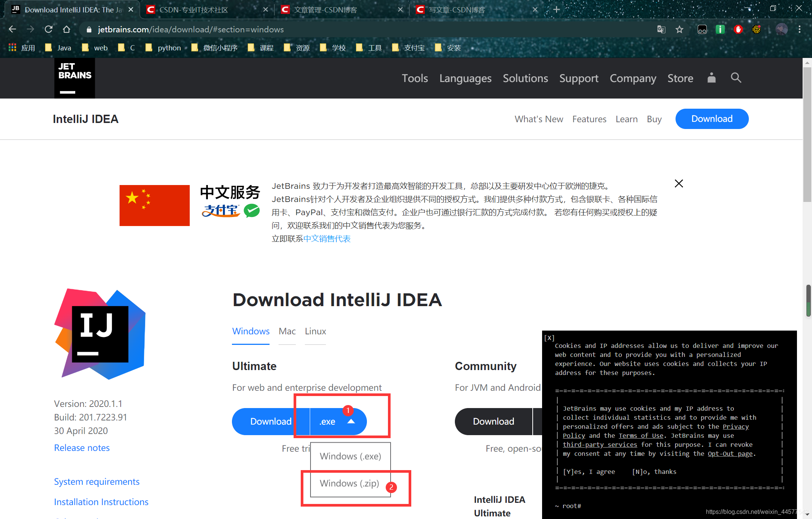Open the .exe format dropdown arrow

[x=351, y=422]
